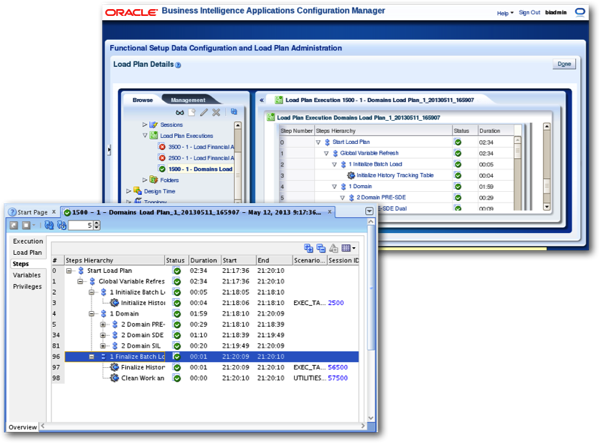The width and height of the screenshot is (600, 443).
Task: Switch to the Browse tab
Action: [x=142, y=100]
